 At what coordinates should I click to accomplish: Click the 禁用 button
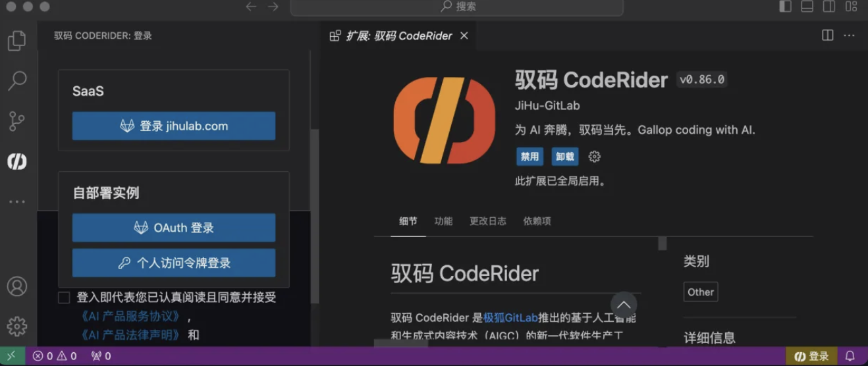pos(529,157)
